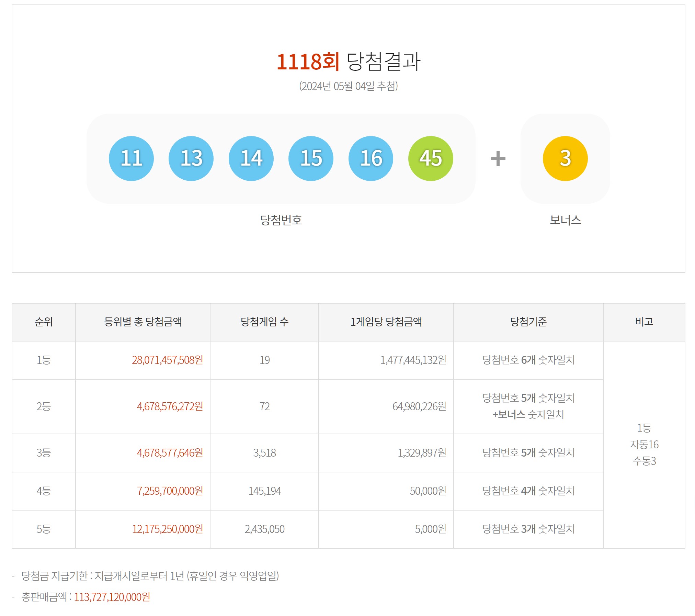Click the 당첨금 지급기한 notice line
This screenshot has height=616, width=695.
[150, 576]
